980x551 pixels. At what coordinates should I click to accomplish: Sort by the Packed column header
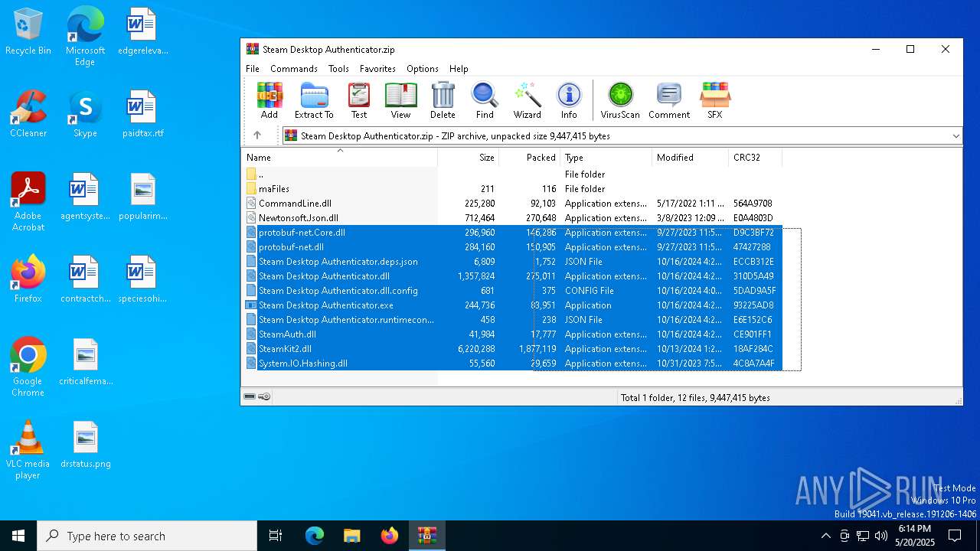(x=530, y=158)
